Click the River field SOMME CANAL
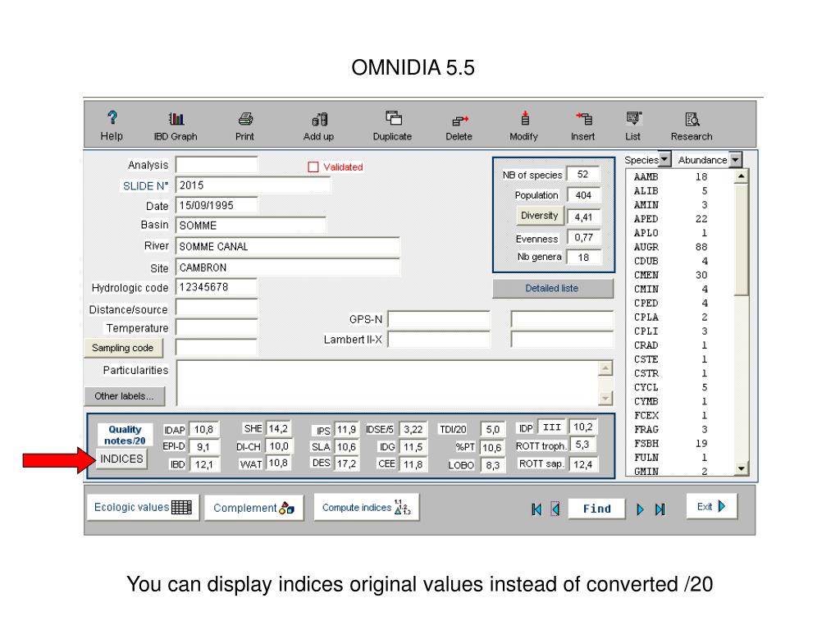This screenshot has width=840, height=630. pyautogui.click(x=287, y=246)
